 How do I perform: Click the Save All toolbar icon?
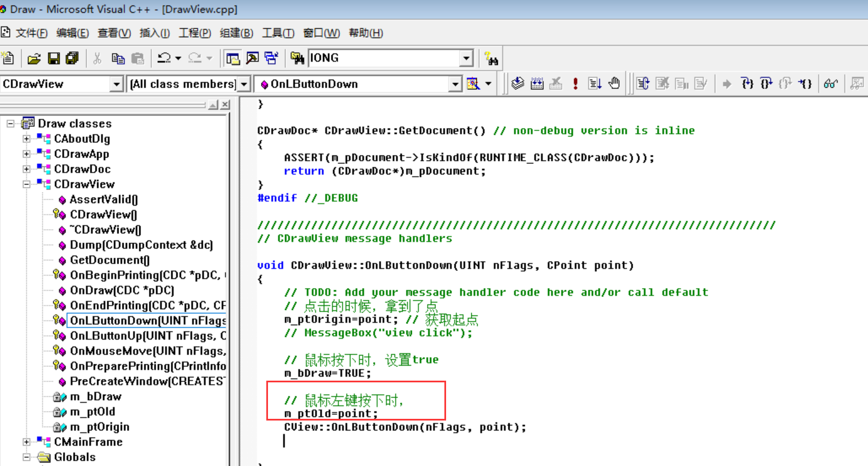pyautogui.click(x=72, y=58)
